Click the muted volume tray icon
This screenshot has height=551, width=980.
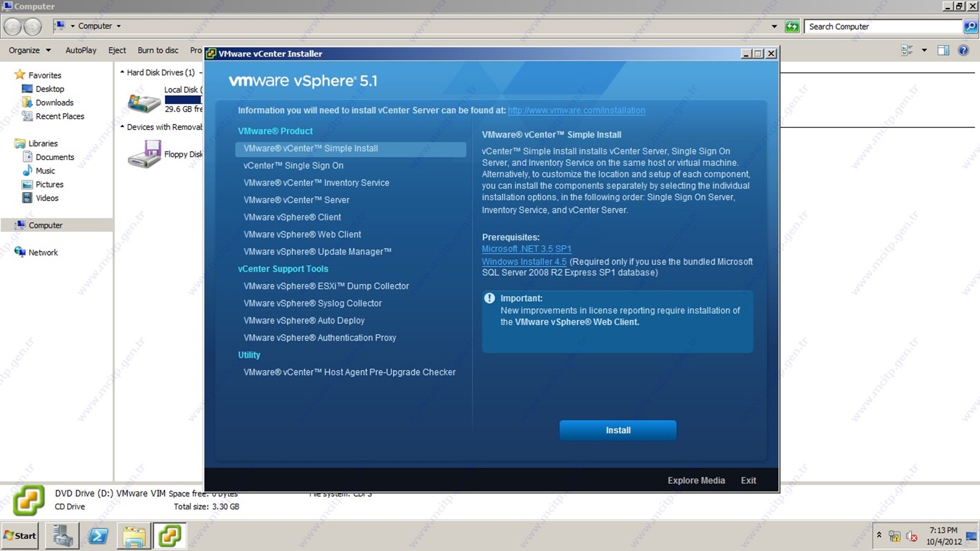[912, 537]
